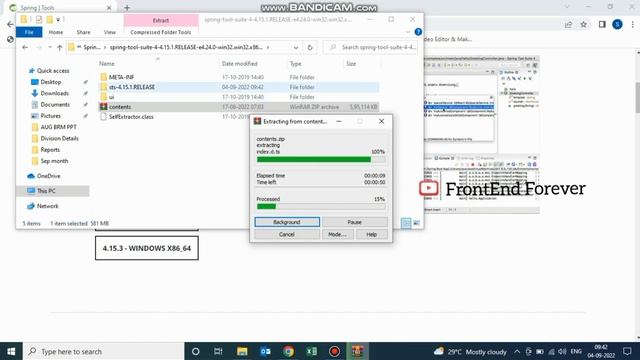Open Quick access in navigation pane
This screenshot has width=640, height=360.
pyautogui.click(x=53, y=71)
